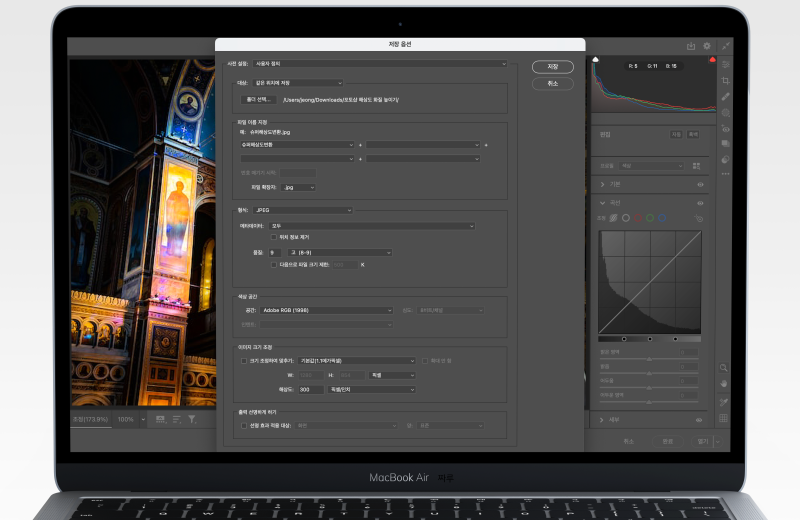This screenshot has width=800, height=520.
Task: Open the JPEG format dropdown
Action: (x=304, y=210)
